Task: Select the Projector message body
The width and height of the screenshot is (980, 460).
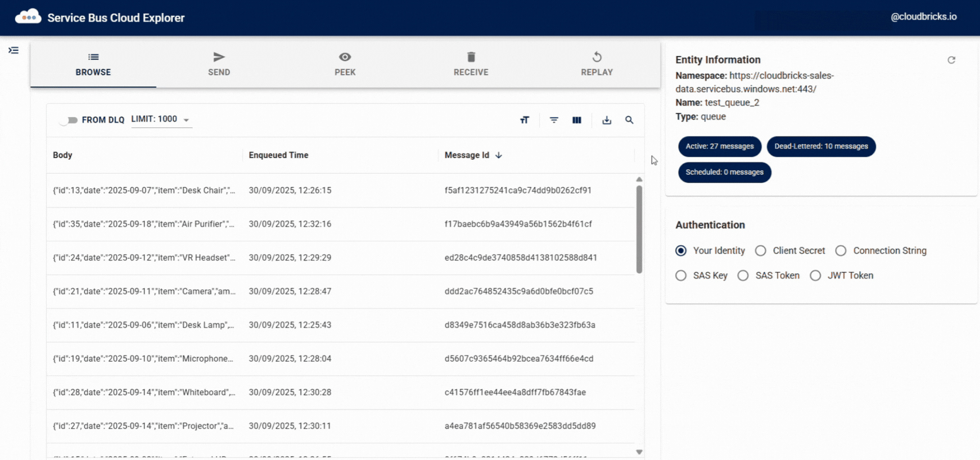Action: 143,426
